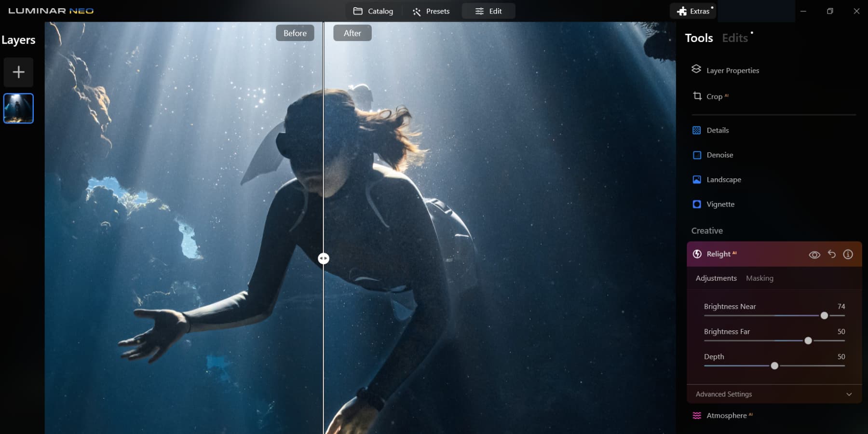Open the Vignette tool
The height and width of the screenshot is (434, 868).
point(720,204)
